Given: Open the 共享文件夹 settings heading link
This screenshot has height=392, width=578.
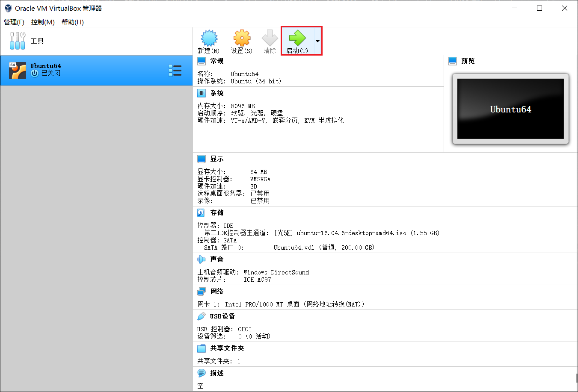Looking at the screenshot, I should click(227, 348).
